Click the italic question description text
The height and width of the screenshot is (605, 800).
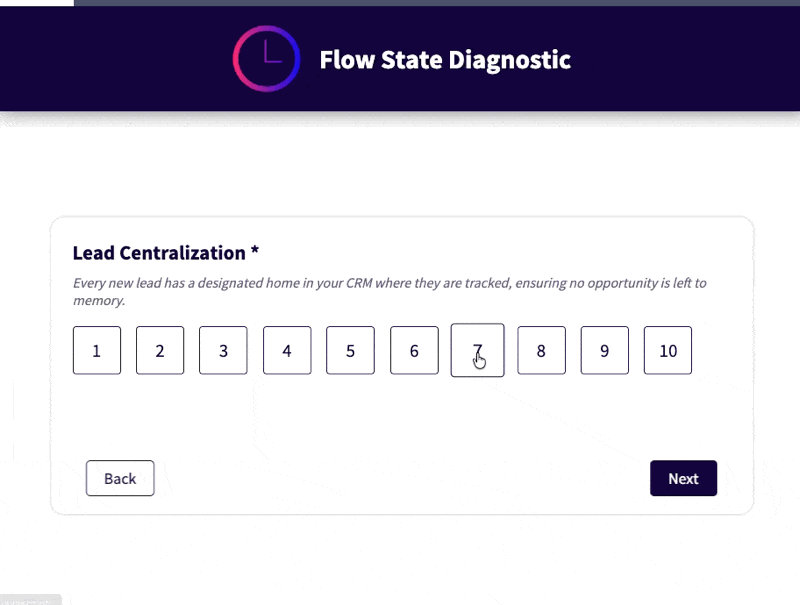(388, 283)
